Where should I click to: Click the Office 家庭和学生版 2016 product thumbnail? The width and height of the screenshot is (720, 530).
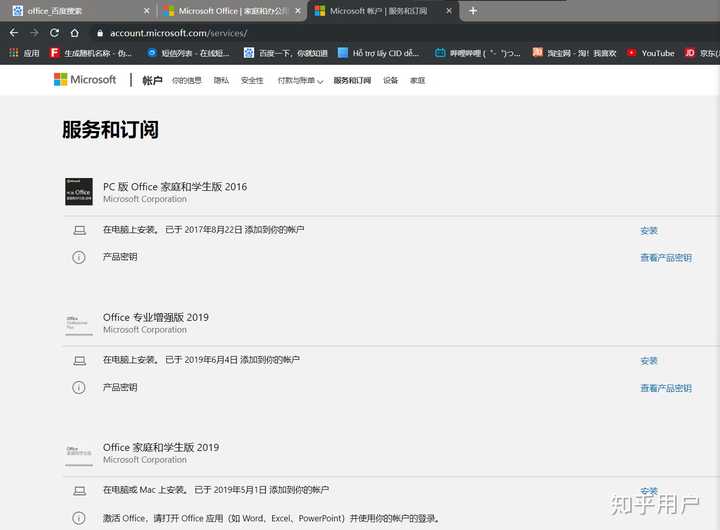click(x=79, y=192)
